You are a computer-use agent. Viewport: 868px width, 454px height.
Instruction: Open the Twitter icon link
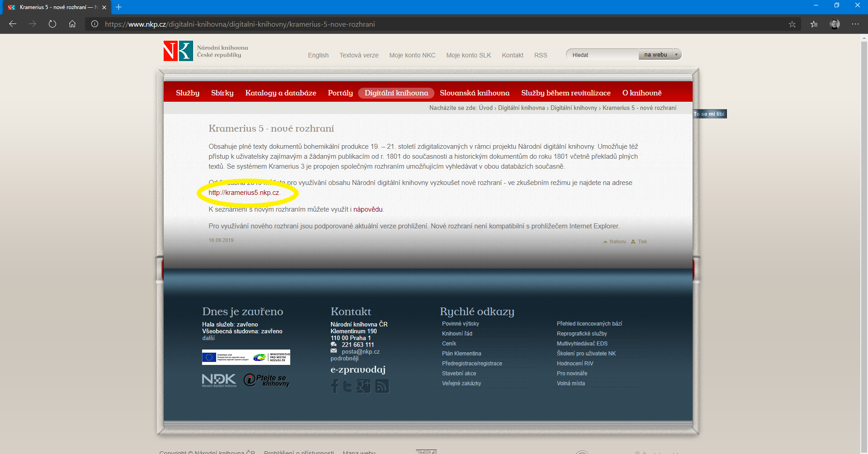pyautogui.click(x=347, y=386)
